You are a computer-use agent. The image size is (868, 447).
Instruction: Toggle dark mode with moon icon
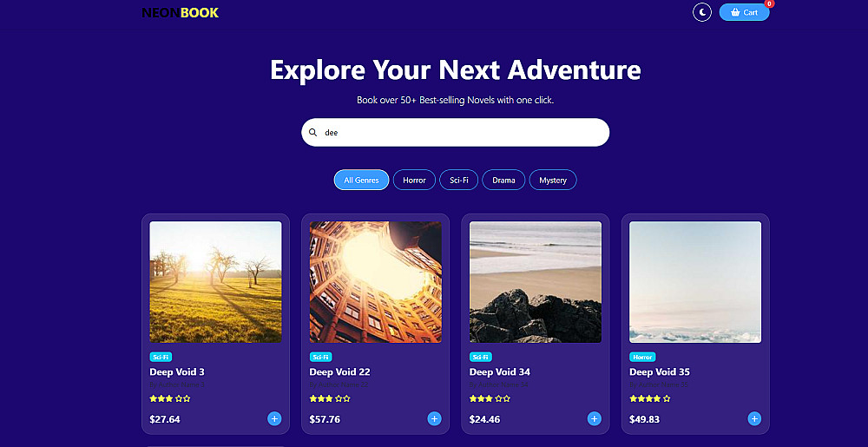click(x=702, y=12)
